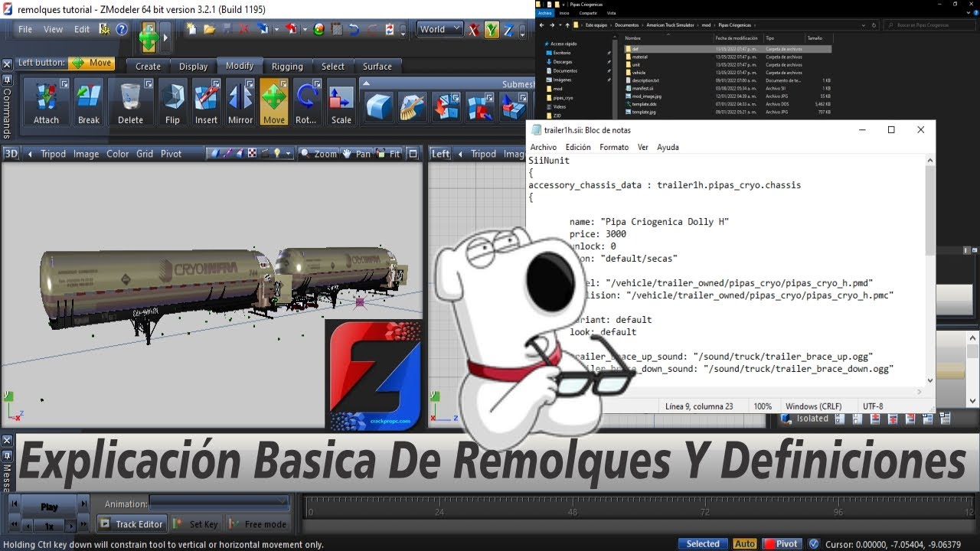
Task: Click the new file icon in toolbar
Action: coord(192,30)
